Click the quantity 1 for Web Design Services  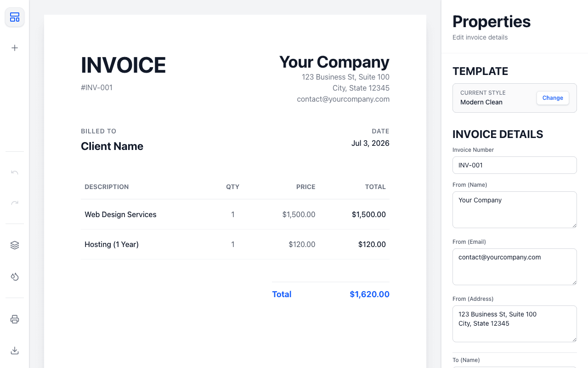[233, 214]
